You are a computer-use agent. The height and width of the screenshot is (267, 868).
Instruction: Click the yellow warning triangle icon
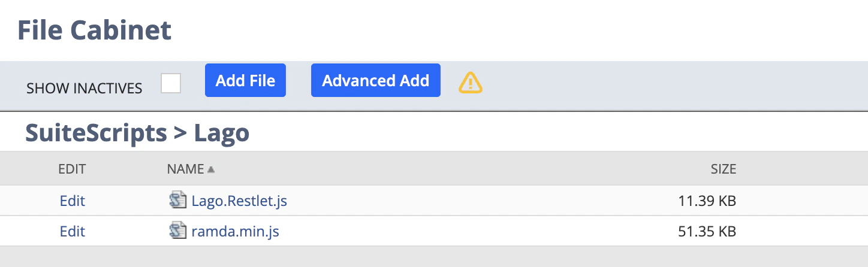[471, 82]
